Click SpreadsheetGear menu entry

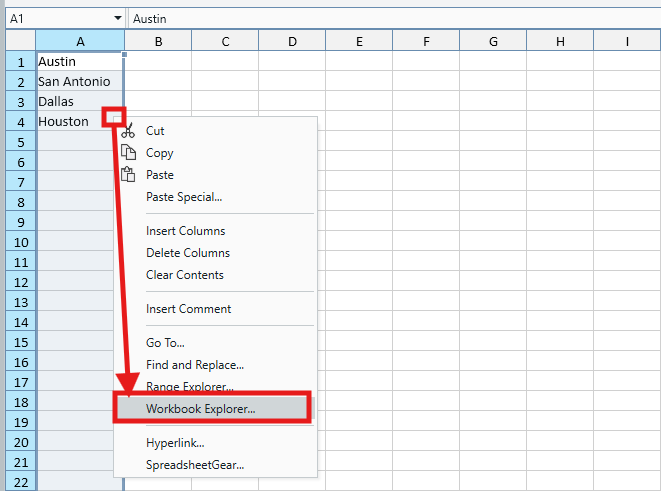pyautogui.click(x=194, y=464)
